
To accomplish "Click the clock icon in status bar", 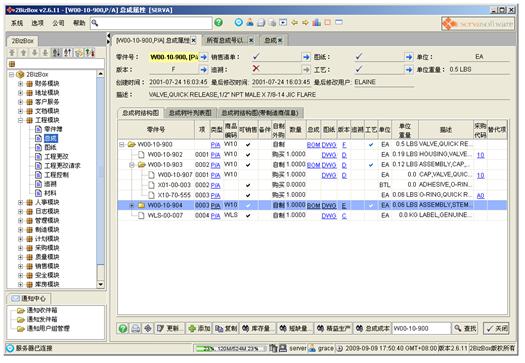I will click(x=340, y=349).
